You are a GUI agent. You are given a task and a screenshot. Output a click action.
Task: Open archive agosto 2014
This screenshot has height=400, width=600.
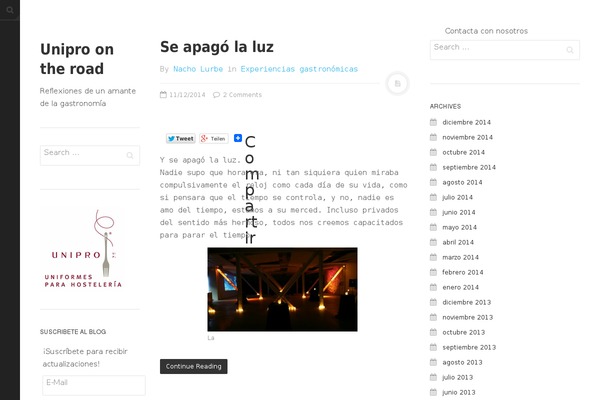462,182
